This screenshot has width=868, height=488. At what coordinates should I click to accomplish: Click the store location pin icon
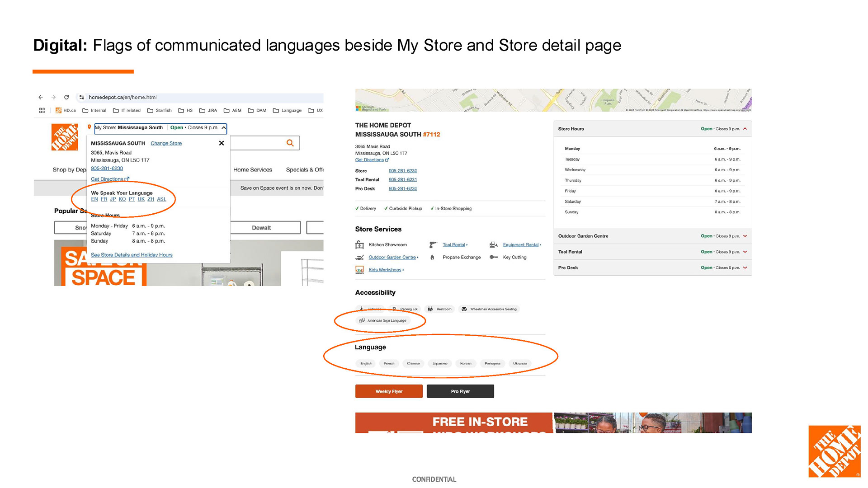click(x=90, y=127)
